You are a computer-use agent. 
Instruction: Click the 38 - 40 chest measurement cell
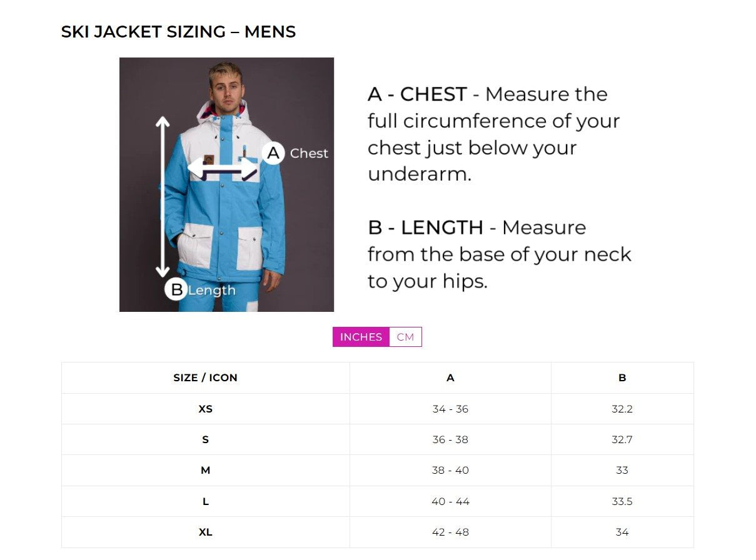[x=450, y=470]
